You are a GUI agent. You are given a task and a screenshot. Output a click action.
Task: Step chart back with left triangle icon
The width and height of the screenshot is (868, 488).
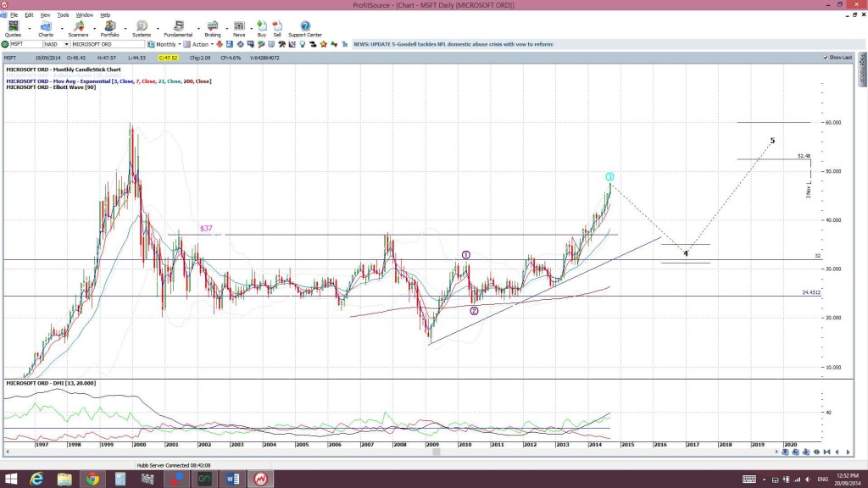pyautogui.click(x=837, y=452)
